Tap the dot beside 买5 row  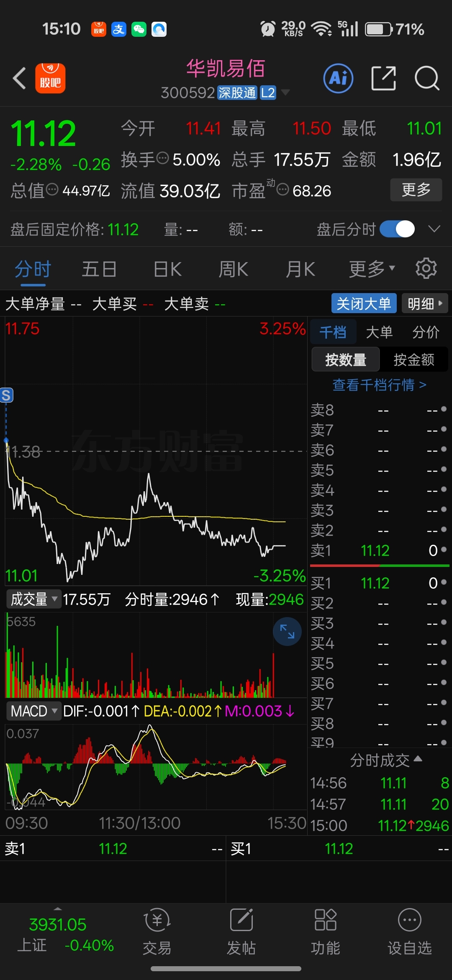[444, 662]
